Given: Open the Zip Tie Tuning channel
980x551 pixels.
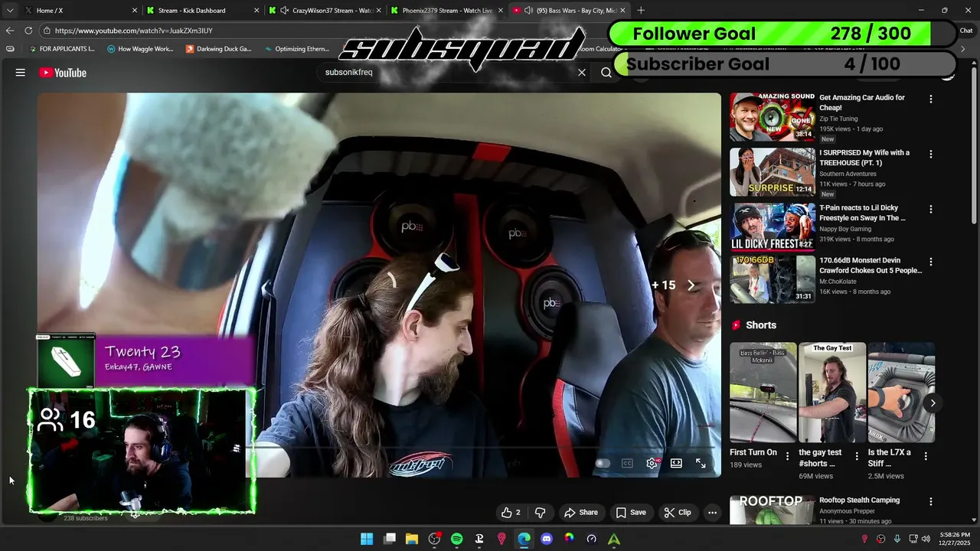Looking at the screenshot, I should pos(838,119).
